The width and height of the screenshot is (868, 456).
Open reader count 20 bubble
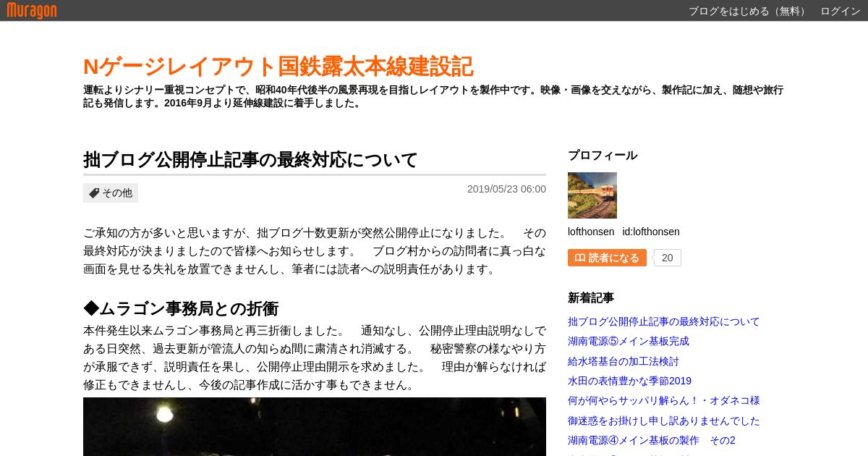coord(667,258)
